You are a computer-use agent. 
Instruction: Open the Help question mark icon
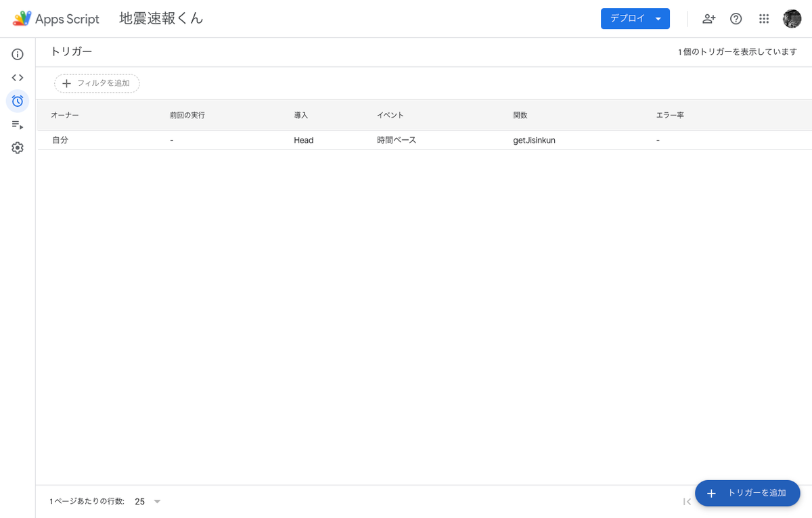pos(736,19)
